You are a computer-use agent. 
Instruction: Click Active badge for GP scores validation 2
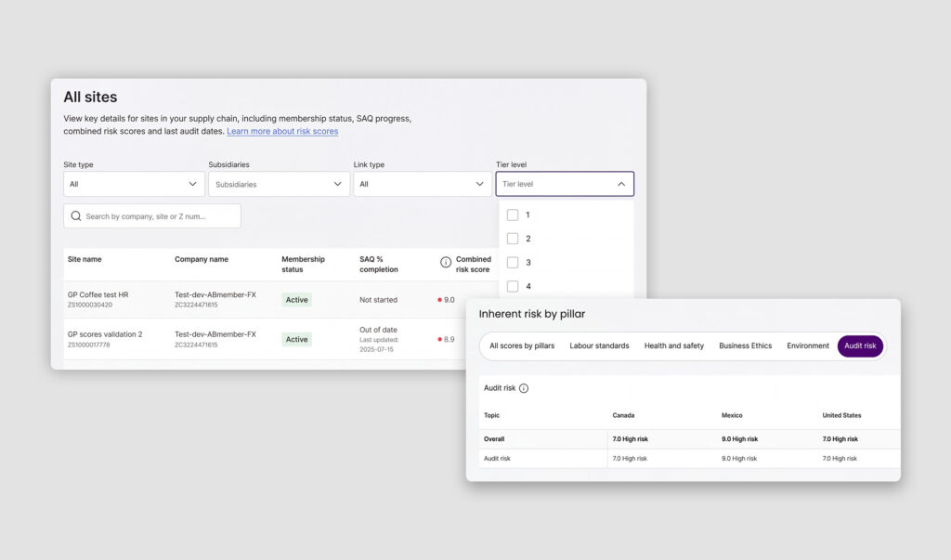coord(296,339)
